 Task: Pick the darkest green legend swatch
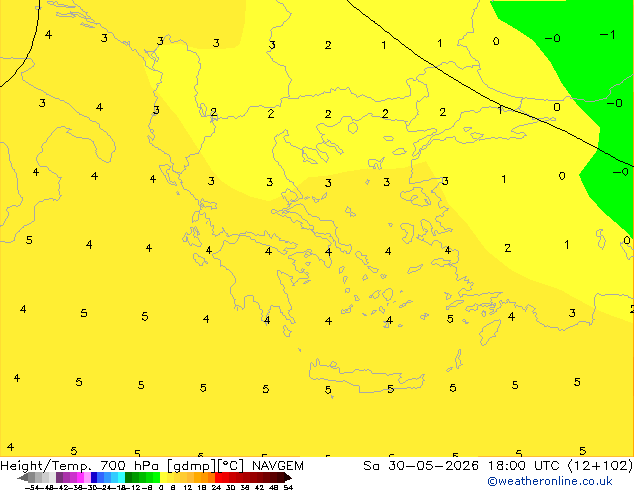coord(128,477)
